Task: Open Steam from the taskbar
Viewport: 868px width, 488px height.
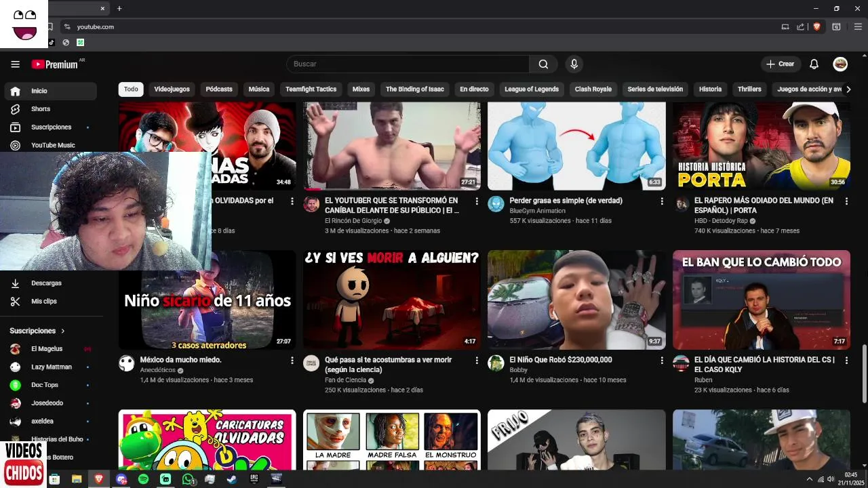Action: click(232, 479)
